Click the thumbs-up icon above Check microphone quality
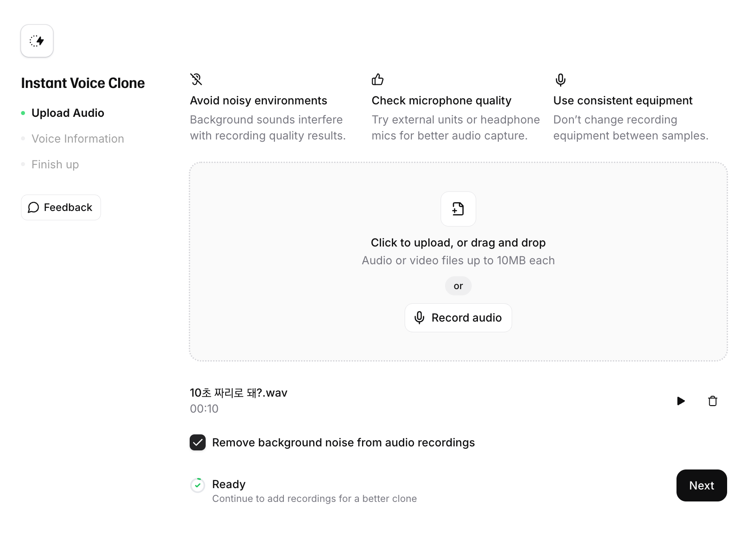 click(x=378, y=80)
